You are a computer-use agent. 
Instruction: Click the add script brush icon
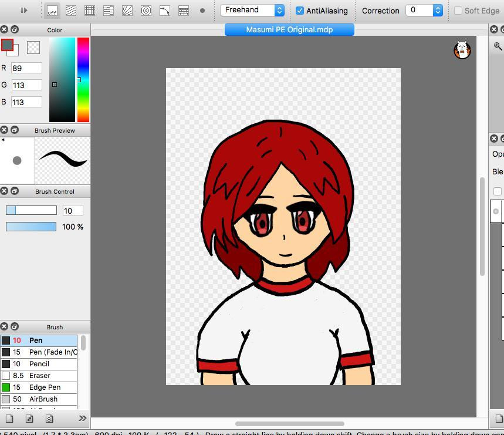pyautogui.click(x=49, y=419)
